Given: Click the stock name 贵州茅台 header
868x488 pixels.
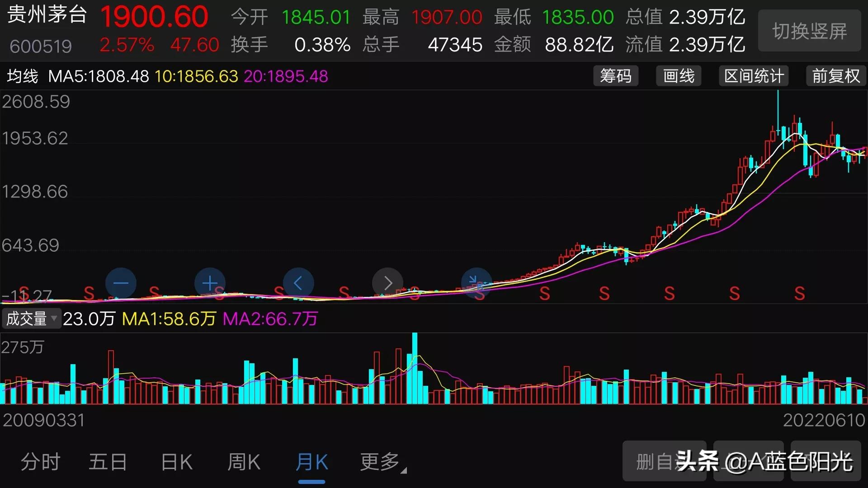Looking at the screenshot, I should click(47, 15).
